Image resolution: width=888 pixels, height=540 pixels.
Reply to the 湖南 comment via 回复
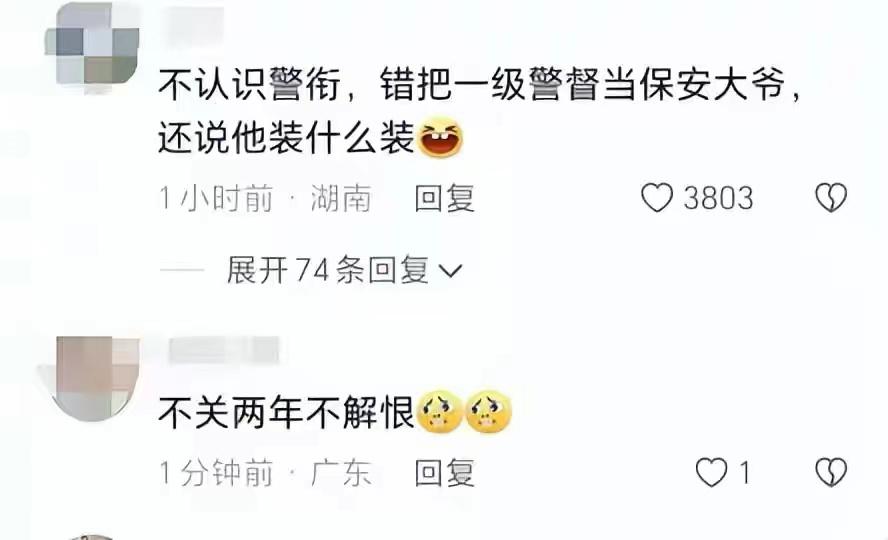[445, 199]
